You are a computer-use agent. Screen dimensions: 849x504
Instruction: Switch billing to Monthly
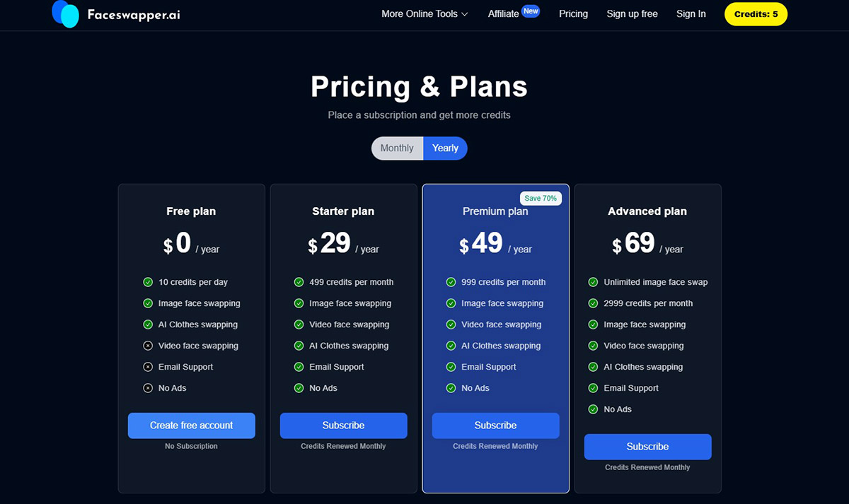[397, 148]
